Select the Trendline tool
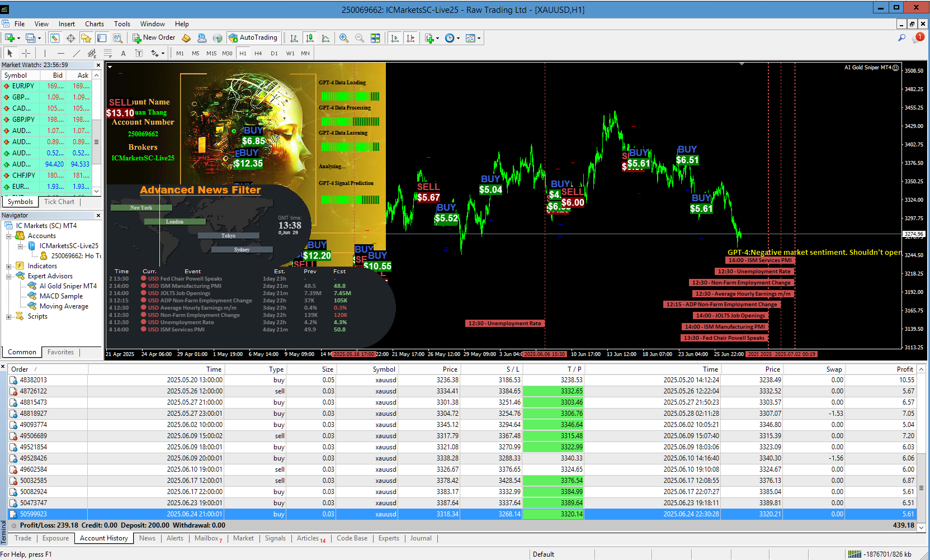The height and width of the screenshot is (560, 930). (x=77, y=53)
